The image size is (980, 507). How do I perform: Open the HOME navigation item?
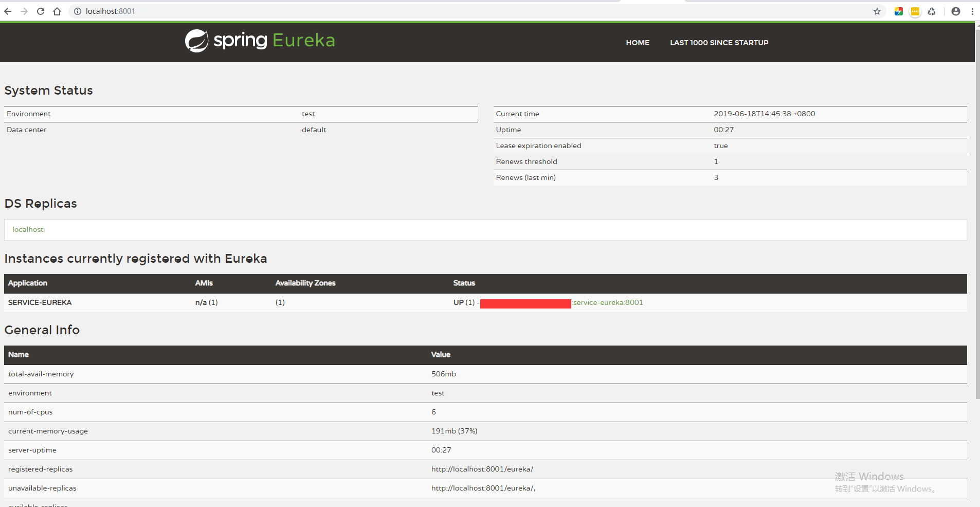click(638, 43)
